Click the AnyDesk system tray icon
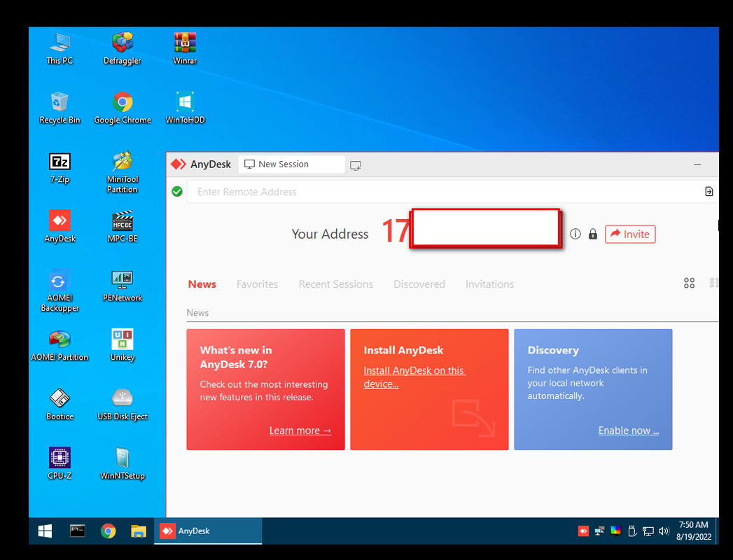 (x=583, y=531)
